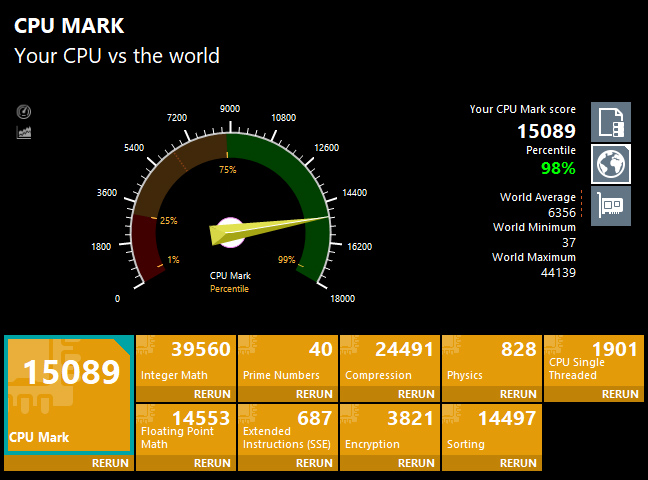648x480 pixels.
Task: Click the World Minimum 37 value
Action: click(x=569, y=243)
